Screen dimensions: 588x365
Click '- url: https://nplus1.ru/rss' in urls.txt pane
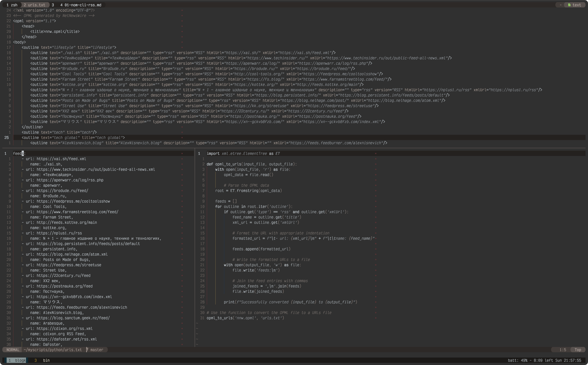pos(52,233)
